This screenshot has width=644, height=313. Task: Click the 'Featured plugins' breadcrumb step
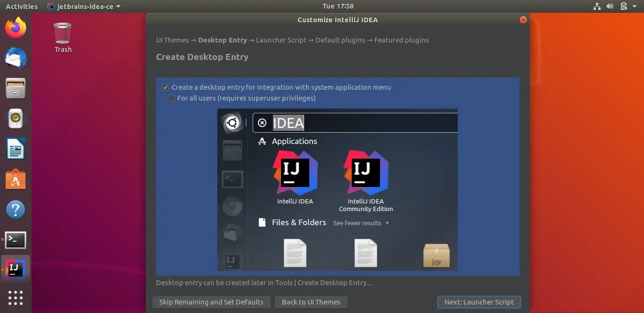click(402, 40)
